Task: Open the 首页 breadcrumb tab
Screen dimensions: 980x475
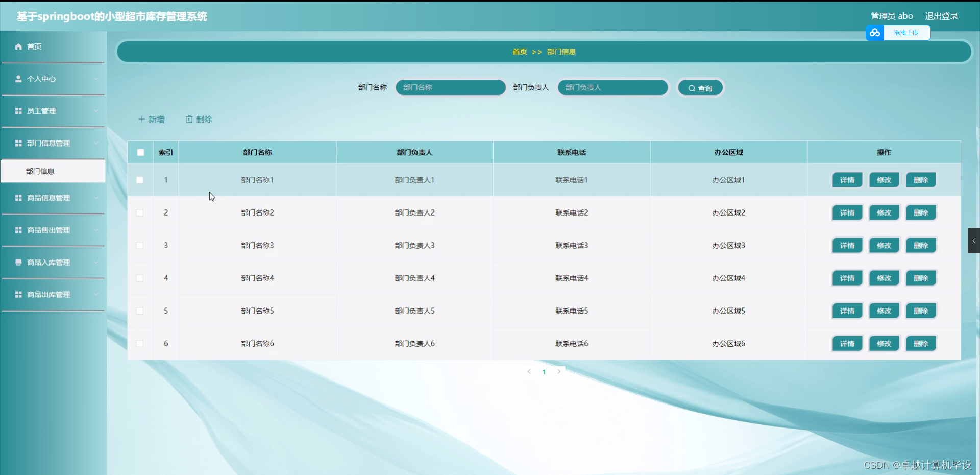Action: pos(520,52)
